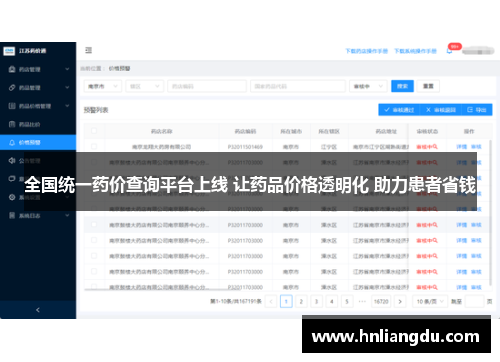This screenshot has width=500, height=362.
Task: Go to page 4 in pagination
Action: (x=332, y=302)
